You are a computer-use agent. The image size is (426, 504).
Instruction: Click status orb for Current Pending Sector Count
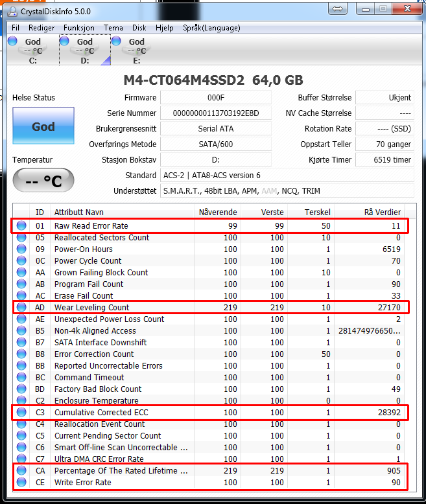click(x=21, y=435)
